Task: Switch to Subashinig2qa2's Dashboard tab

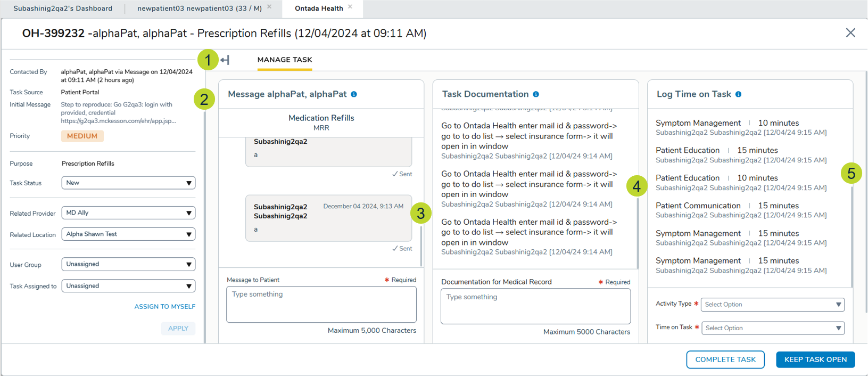Action: [x=63, y=9]
